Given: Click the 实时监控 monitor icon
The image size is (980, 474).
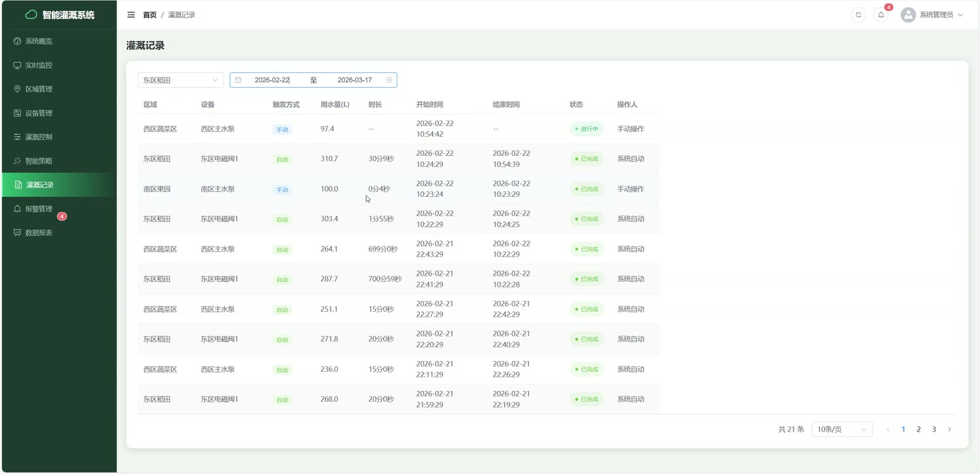Looking at the screenshot, I should pos(18,65).
